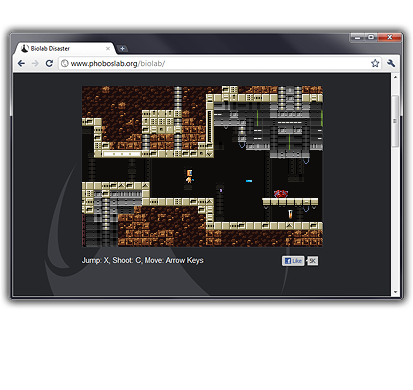Click the orange test tube pickup
This screenshot has height=390, width=413.
pos(290,214)
